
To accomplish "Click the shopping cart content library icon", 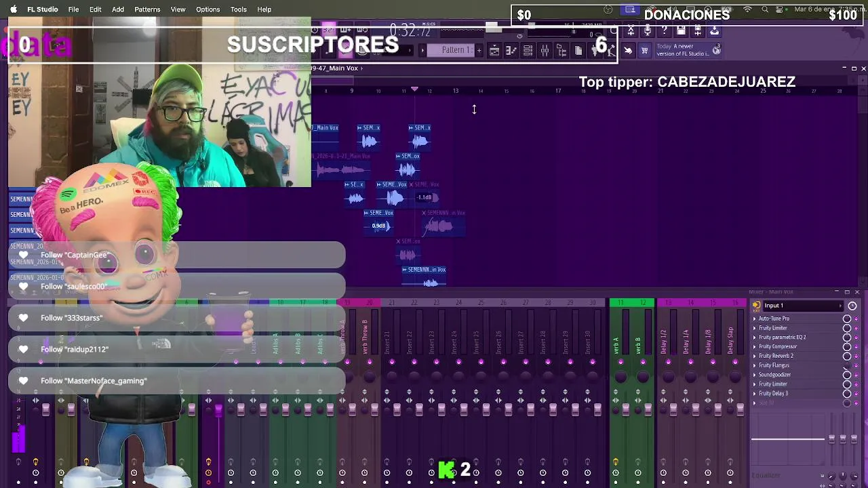I will [645, 51].
